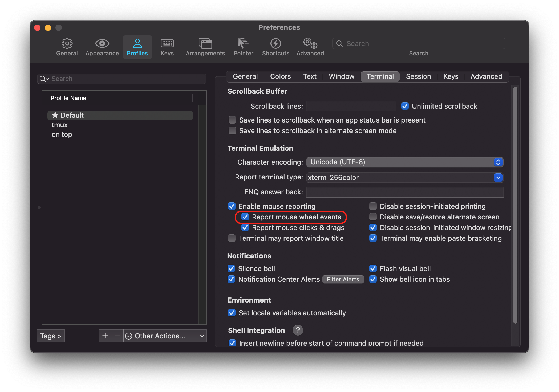Click the Filter Alerts button
Screen dimensions: 559x392
343,279
